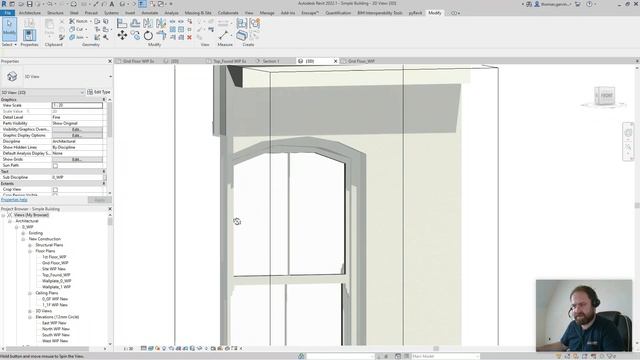Select the Modify arrow tool
This screenshot has height=360, width=640.
pos(9,29)
